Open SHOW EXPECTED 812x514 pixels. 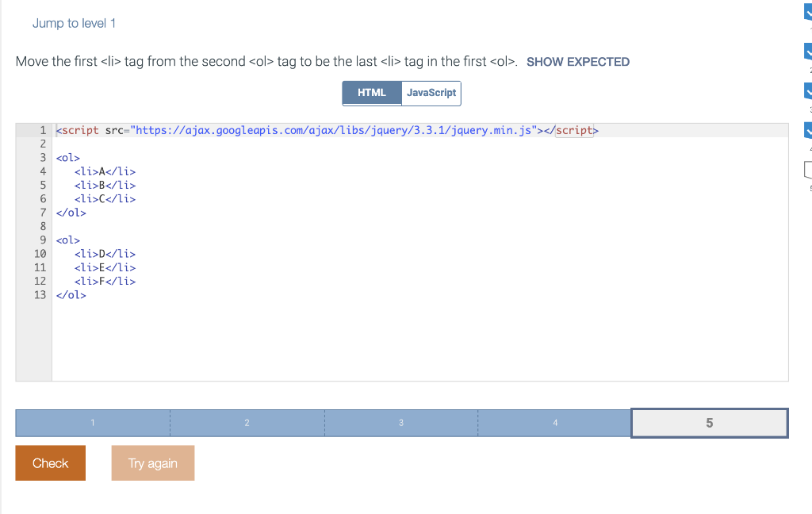coord(578,61)
